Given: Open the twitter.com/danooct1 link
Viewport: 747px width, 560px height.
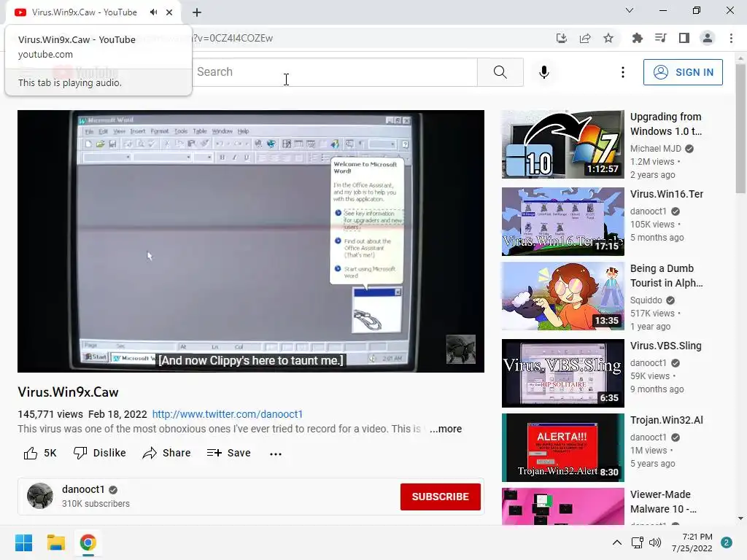Looking at the screenshot, I should tap(228, 414).
